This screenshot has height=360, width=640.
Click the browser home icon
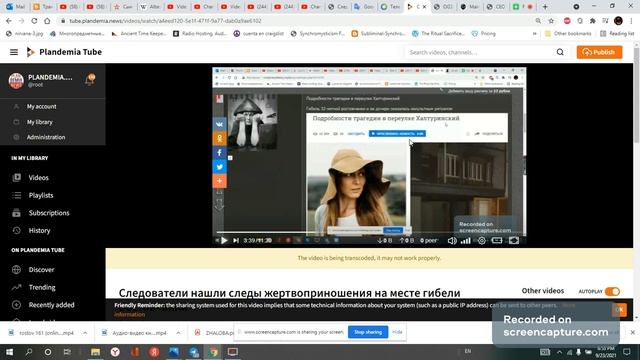coord(47,21)
